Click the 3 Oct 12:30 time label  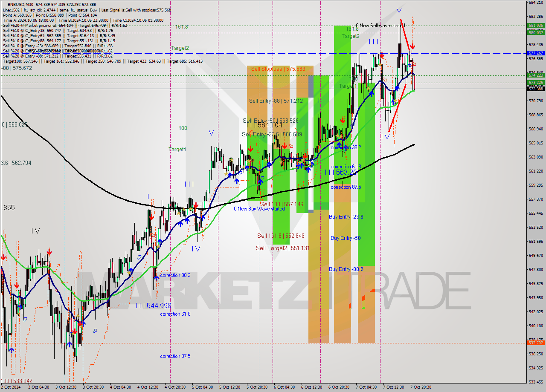[x=66, y=387]
